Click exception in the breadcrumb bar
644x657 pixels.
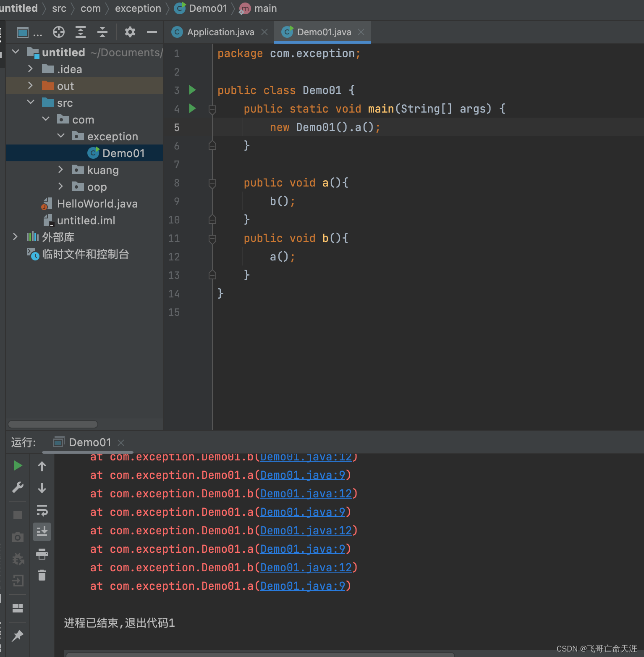tap(138, 8)
